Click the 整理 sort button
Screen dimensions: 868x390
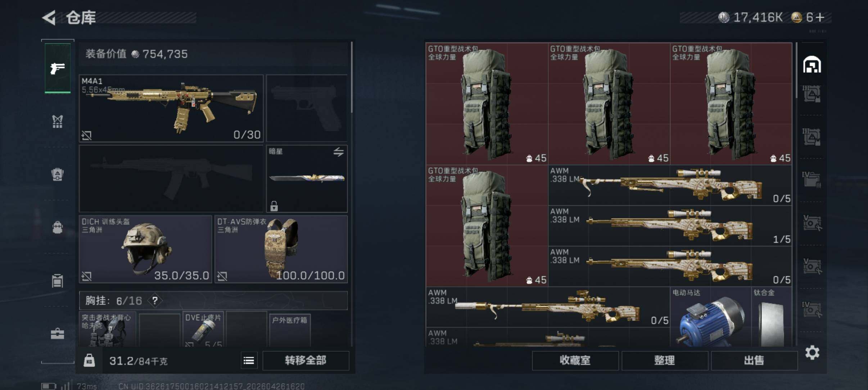point(665,360)
